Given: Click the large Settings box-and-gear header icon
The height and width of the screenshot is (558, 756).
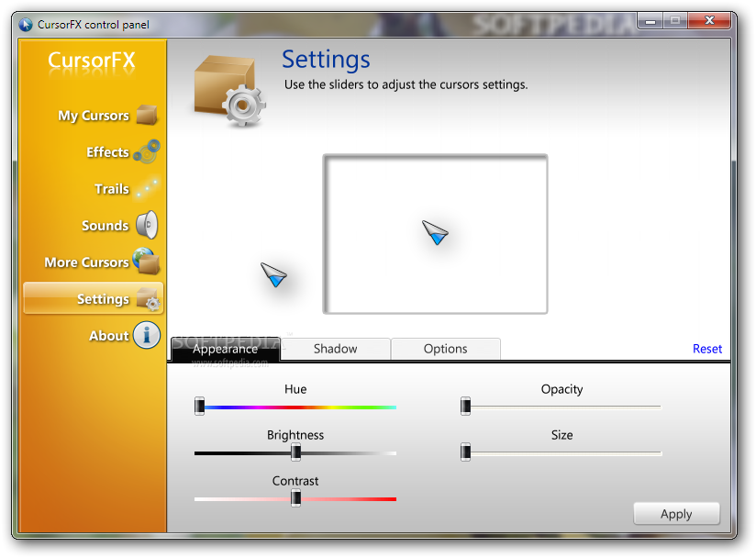Looking at the screenshot, I should coord(229,91).
